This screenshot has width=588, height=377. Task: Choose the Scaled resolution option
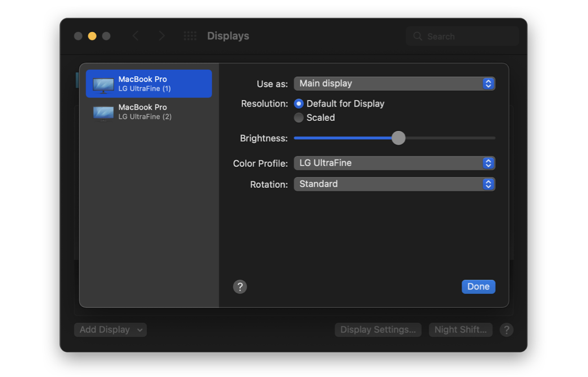pyautogui.click(x=299, y=117)
